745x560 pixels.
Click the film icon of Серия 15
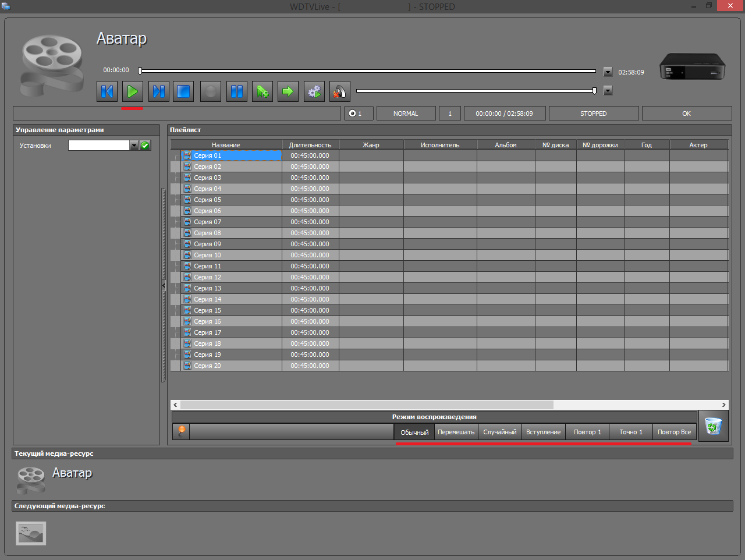[x=187, y=310]
